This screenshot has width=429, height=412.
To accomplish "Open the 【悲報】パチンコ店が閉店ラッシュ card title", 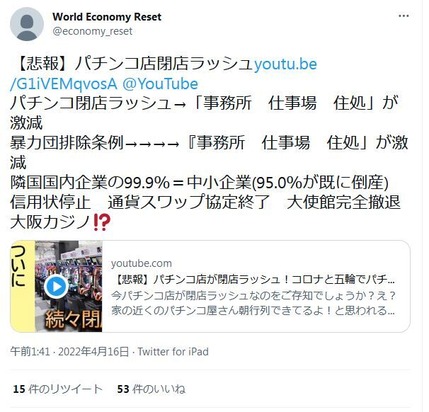I will (x=253, y=280).
